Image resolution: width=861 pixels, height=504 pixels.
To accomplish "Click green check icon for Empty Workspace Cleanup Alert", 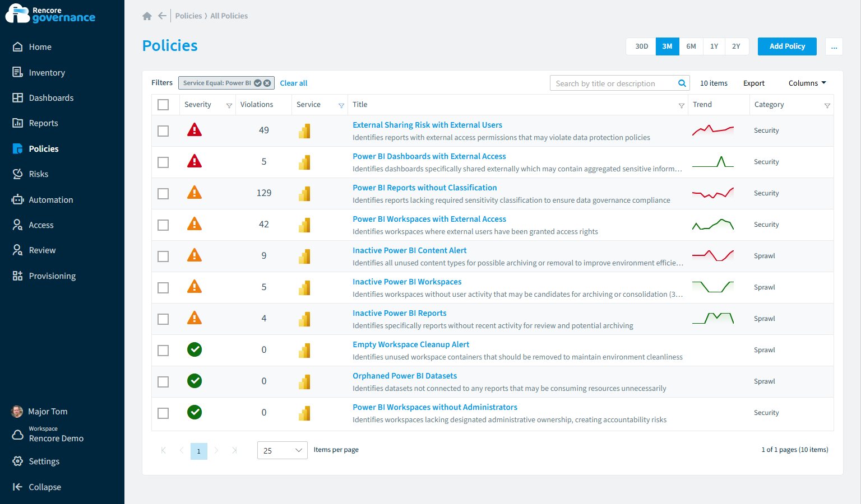I will (195, 349).
